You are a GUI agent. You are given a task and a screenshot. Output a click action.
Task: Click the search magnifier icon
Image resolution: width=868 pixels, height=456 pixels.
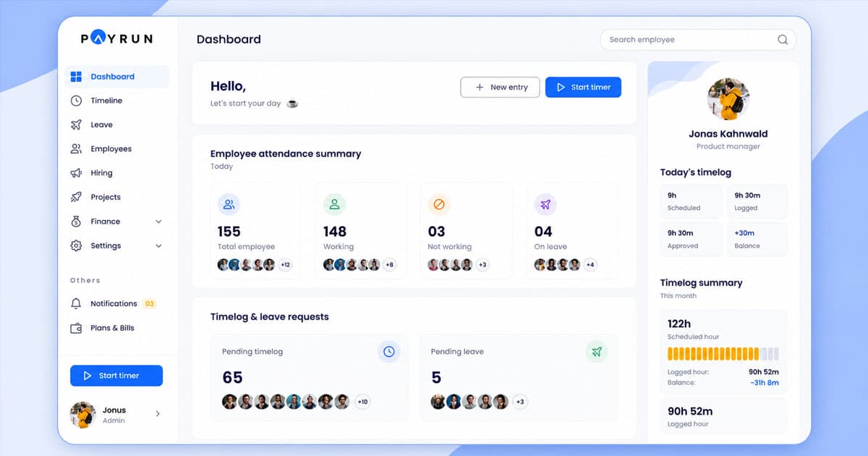coord(783,40)
